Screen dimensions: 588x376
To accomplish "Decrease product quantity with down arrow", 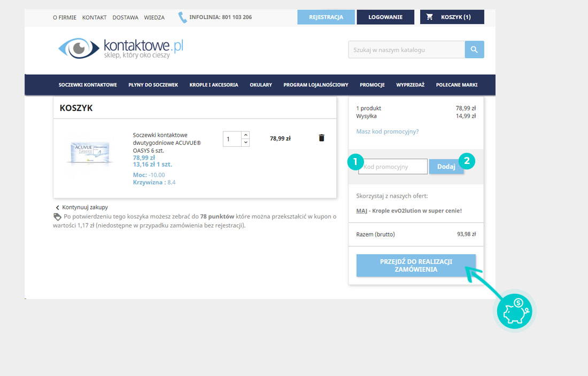I will coord(246,143).
